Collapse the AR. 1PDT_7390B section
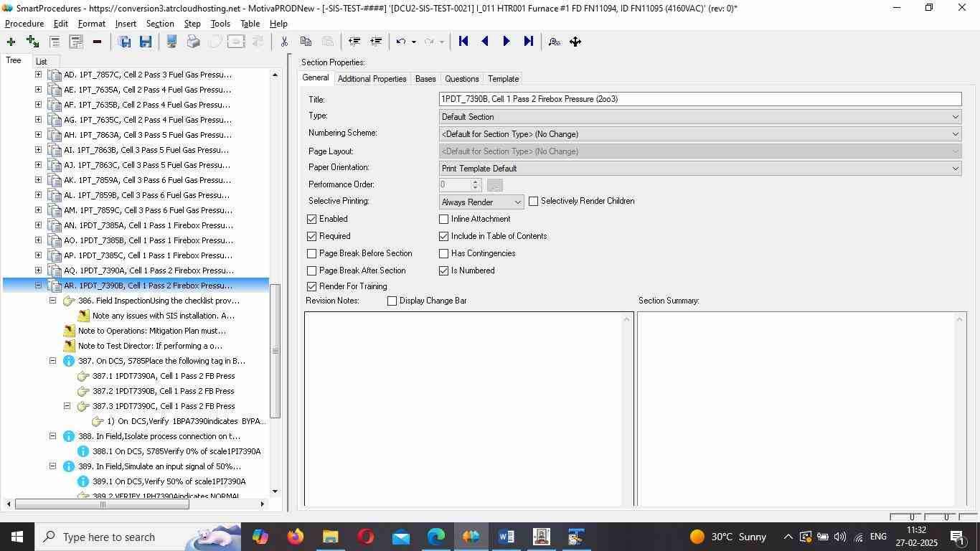Screen dimensions: 980x551 coord(38,286)
